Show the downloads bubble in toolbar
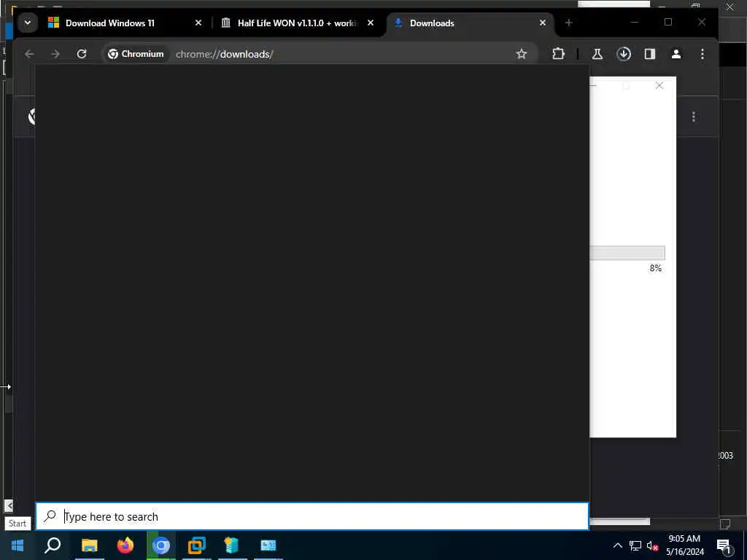Viewport: 747px width, 560px height. (x=624, y=54)
